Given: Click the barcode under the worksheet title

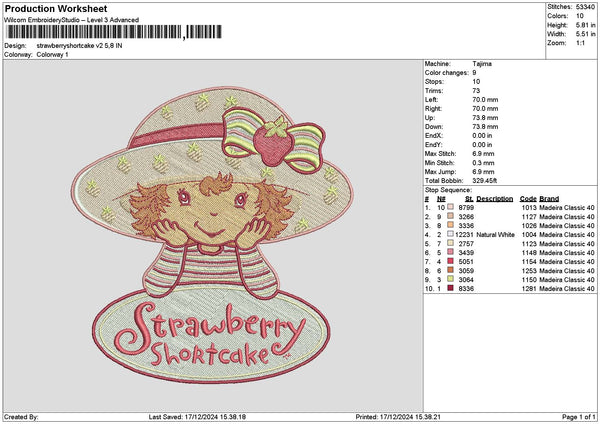Looking at the screenshot, I should 113,32.
